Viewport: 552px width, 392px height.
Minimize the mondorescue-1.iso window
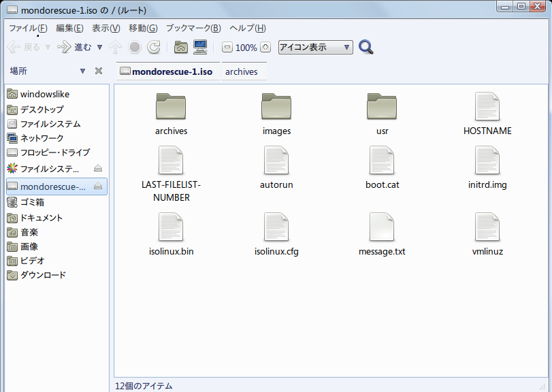click(505, 6)
